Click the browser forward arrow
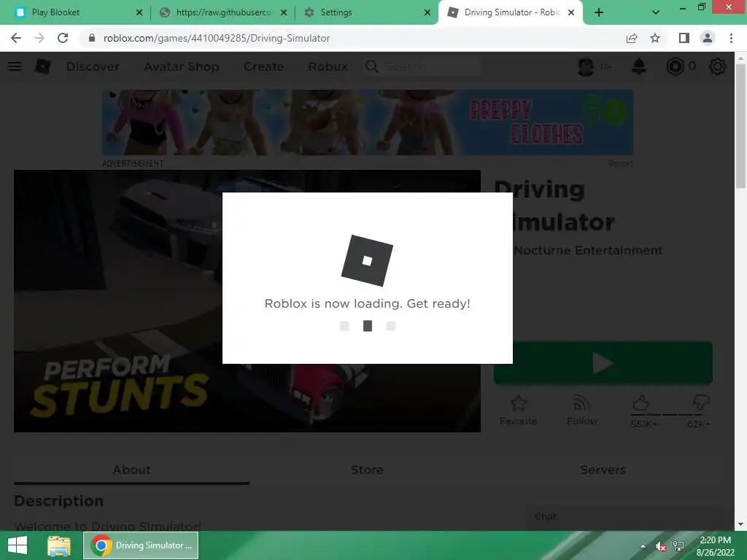This screenshot has width=747, height=560. (x=39, y=38)
